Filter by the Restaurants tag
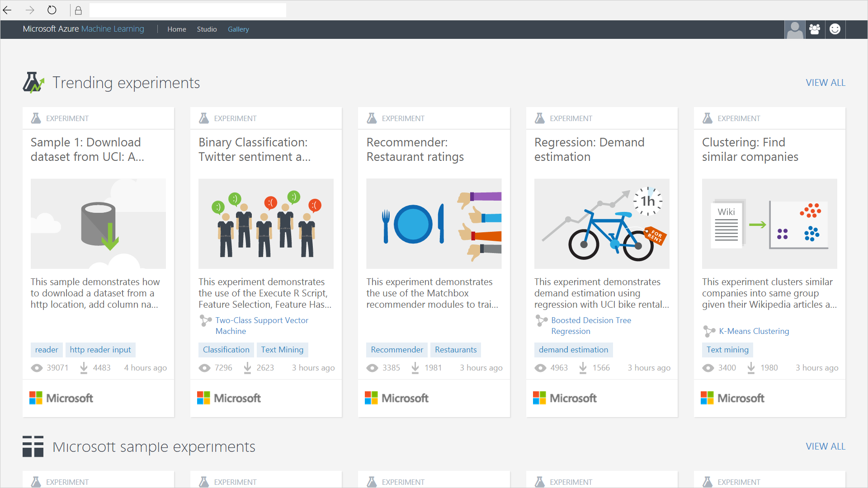The image size is (868, 488). click(455, 350)
